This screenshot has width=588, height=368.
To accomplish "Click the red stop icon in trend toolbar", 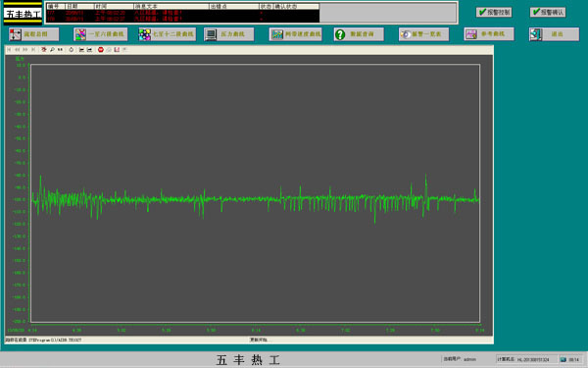I will pos(101,50).
